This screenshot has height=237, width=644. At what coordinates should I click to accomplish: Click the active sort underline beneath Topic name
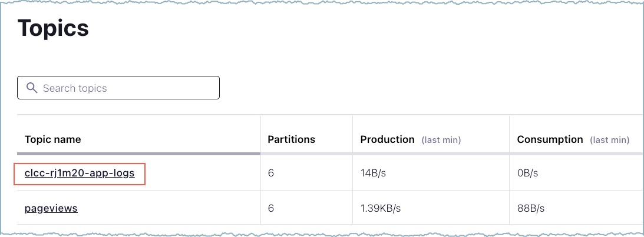tap(138, 153)
